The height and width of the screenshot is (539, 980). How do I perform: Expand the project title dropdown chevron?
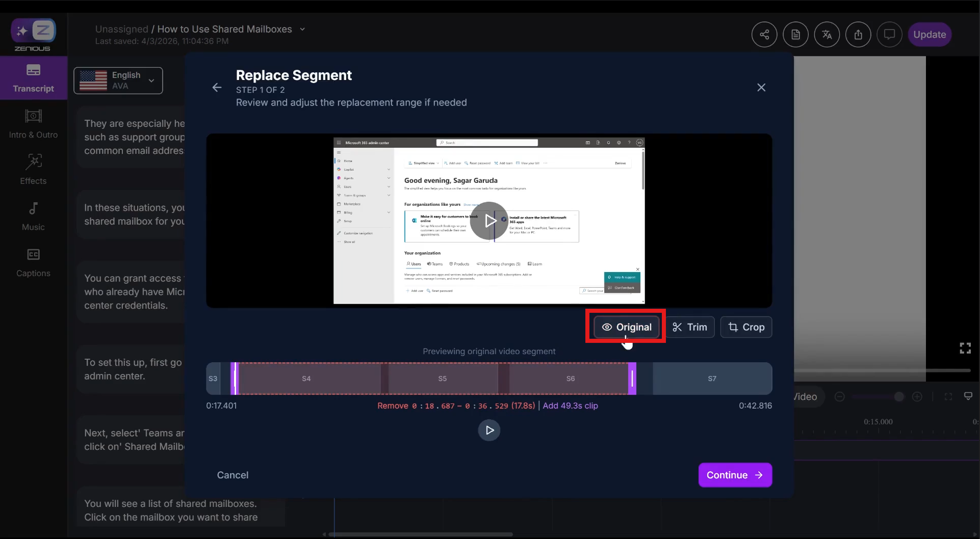(302, 30)
